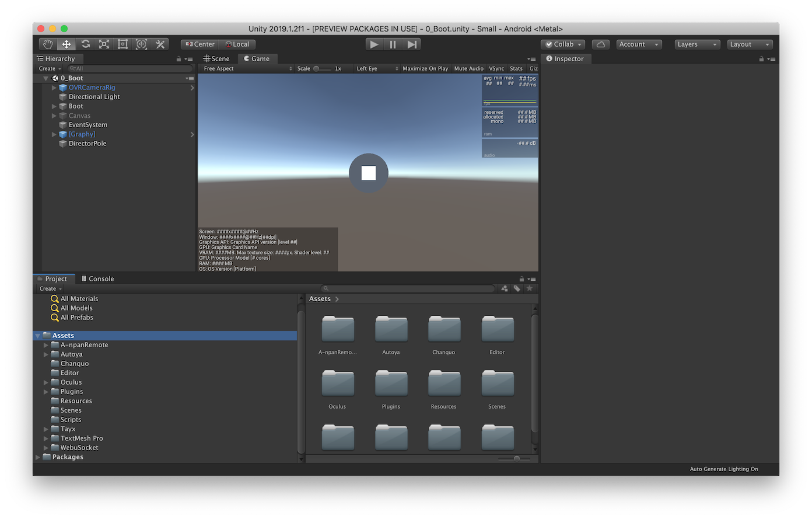Screen dimensions: 812x519
Task: Click the OVRCameraRig prefab cube icon
Action: [x=63, y=88]
